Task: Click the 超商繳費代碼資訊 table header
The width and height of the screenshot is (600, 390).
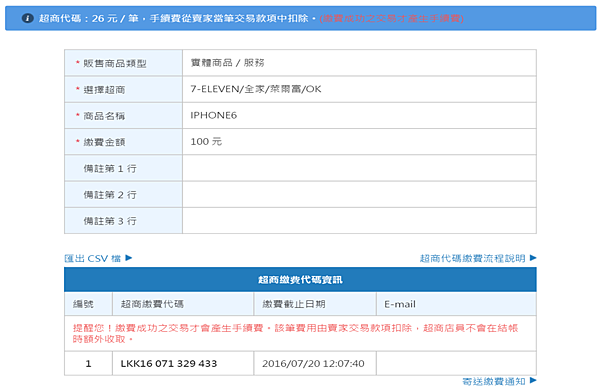Action: (300, 280)
